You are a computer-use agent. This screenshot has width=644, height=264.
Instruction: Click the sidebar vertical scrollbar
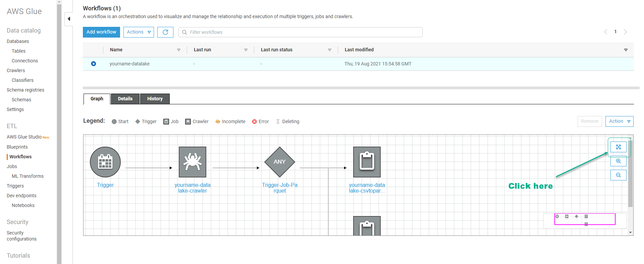click(59, 134)
